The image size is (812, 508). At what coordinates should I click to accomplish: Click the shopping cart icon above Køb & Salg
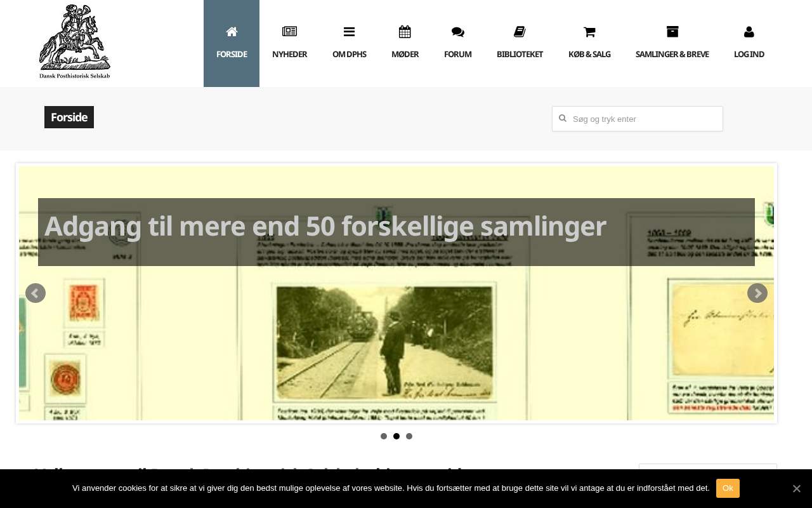tap(589, 32)
